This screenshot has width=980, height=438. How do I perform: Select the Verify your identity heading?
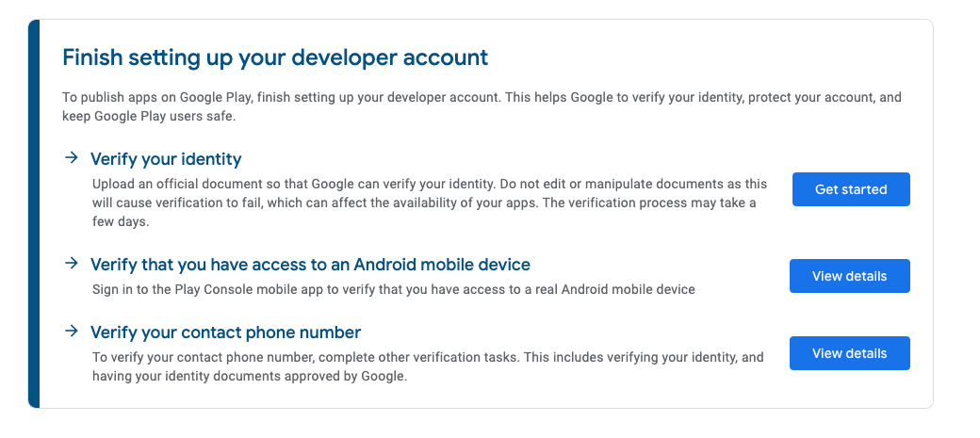[x=166, y=158]
